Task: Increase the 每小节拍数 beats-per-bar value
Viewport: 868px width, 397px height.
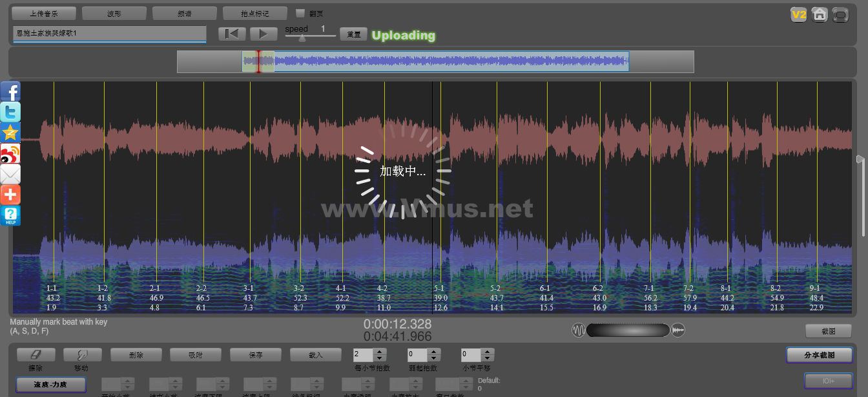Action: [x=380, y=352]
